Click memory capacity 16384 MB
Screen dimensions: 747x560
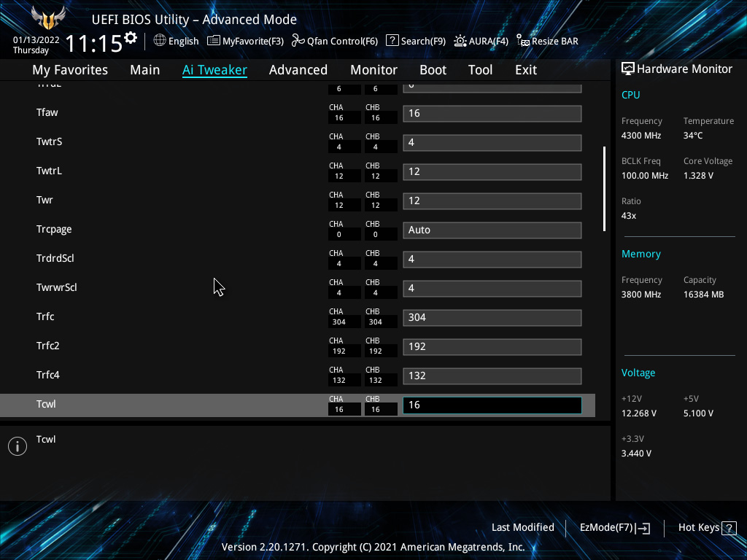[x=704, y=295]
